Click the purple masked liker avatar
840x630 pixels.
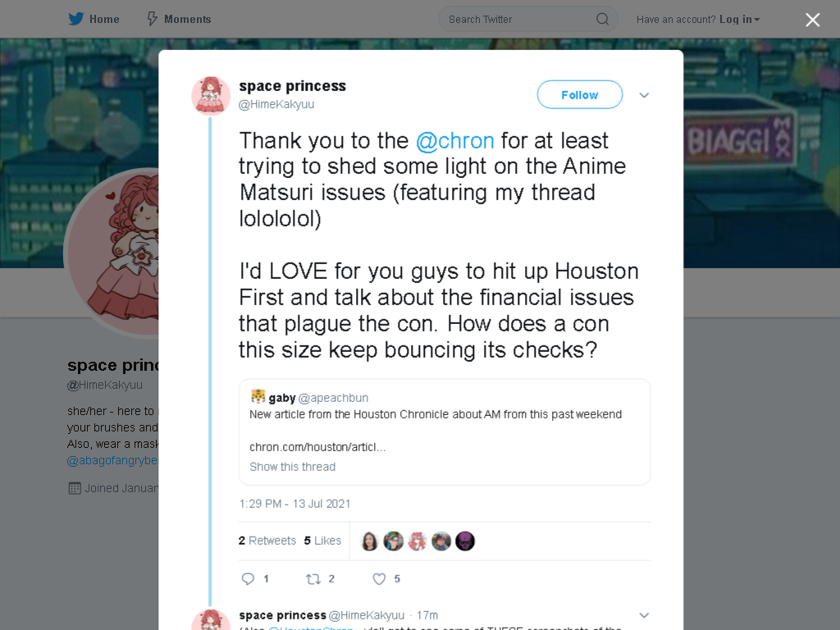[465, 541]
